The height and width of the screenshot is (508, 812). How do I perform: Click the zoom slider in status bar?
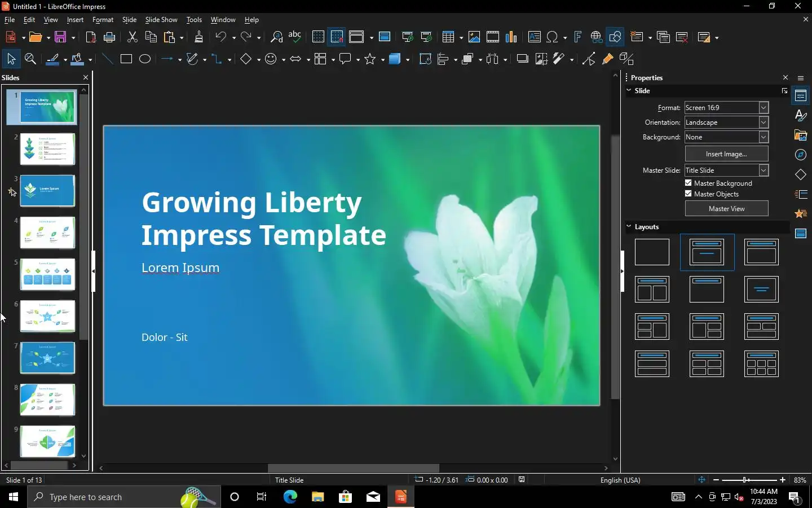coord(749,480)
